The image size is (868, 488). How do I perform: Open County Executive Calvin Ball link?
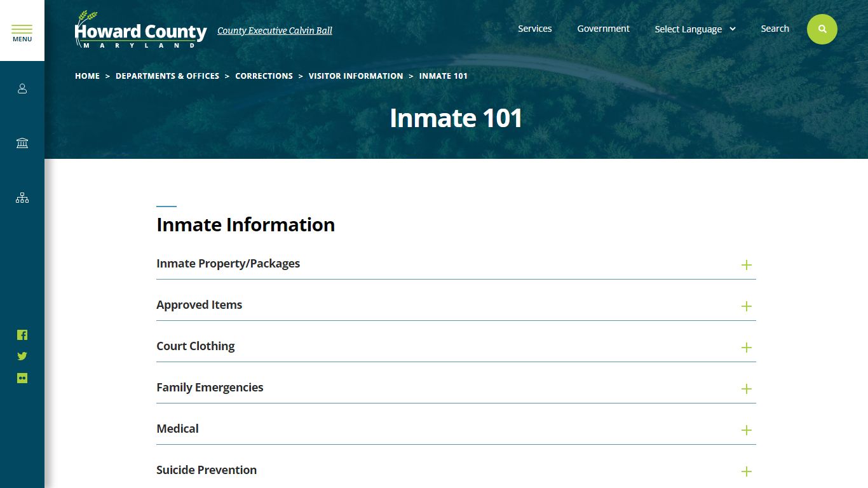coord(275,30)
